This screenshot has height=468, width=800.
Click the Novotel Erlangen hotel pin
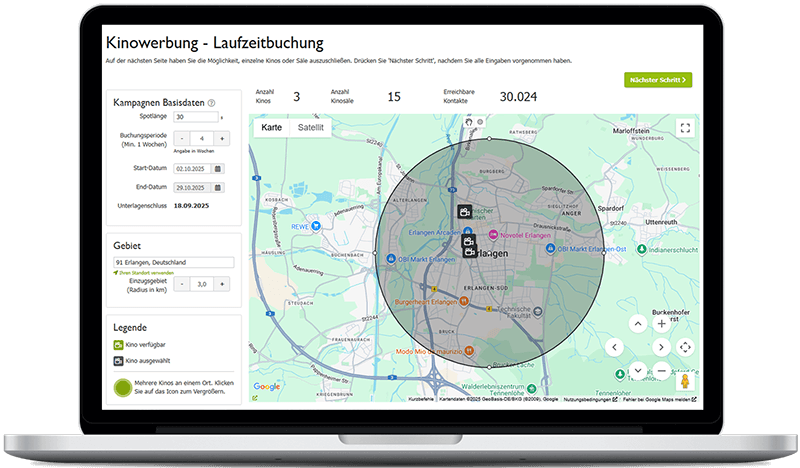pyautogui.click(x=493, y=235)
